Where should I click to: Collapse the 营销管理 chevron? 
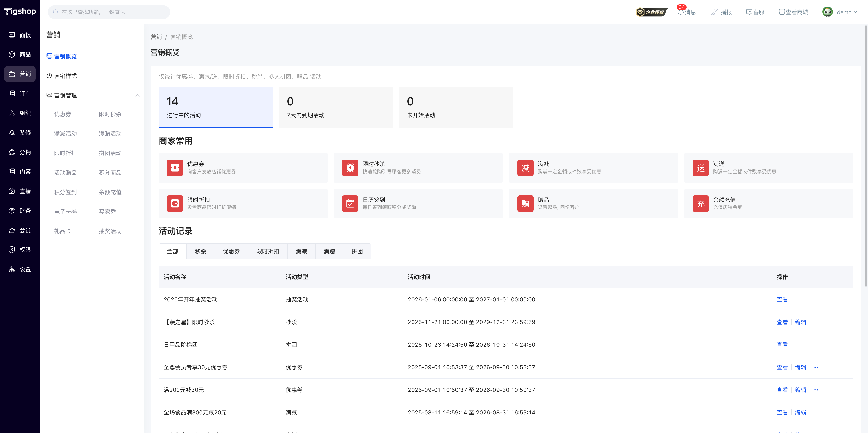click(x=137, y=95)
